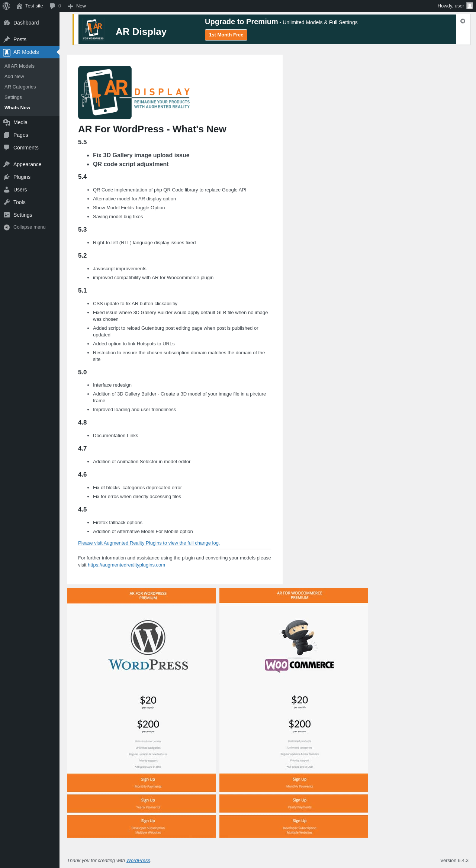Open All AR Models submenu item

click(x=19, y=66)
